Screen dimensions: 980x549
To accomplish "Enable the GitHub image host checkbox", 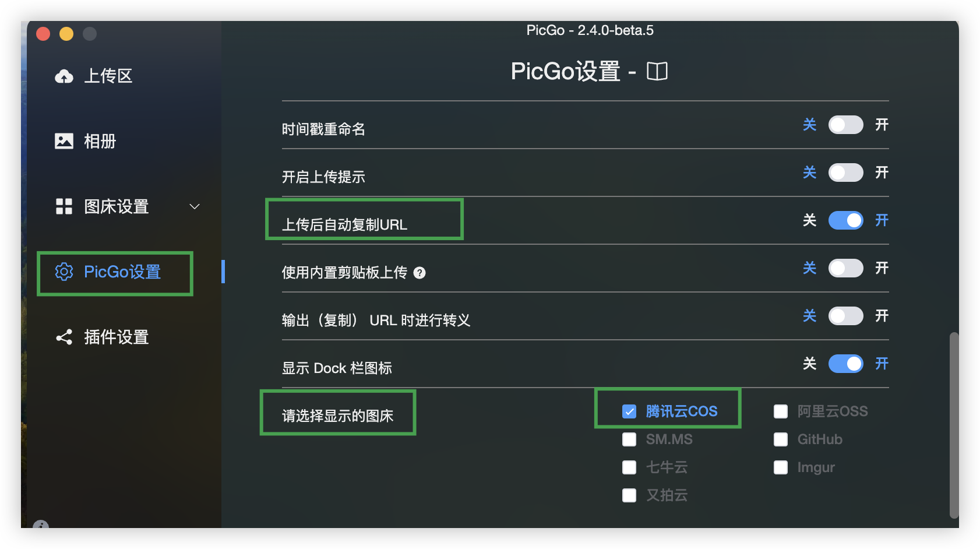I will (781, 439).
